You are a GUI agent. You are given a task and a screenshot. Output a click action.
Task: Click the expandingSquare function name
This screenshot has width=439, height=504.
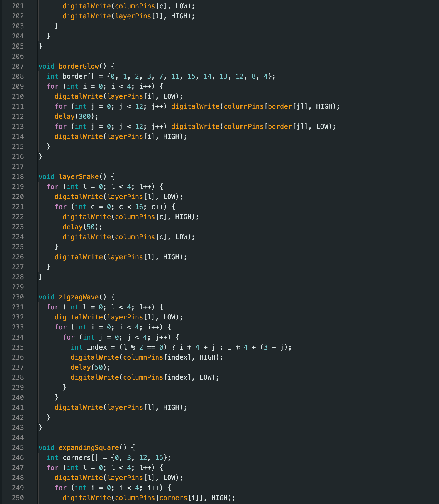pyautogui.click(x=89, y=448)
